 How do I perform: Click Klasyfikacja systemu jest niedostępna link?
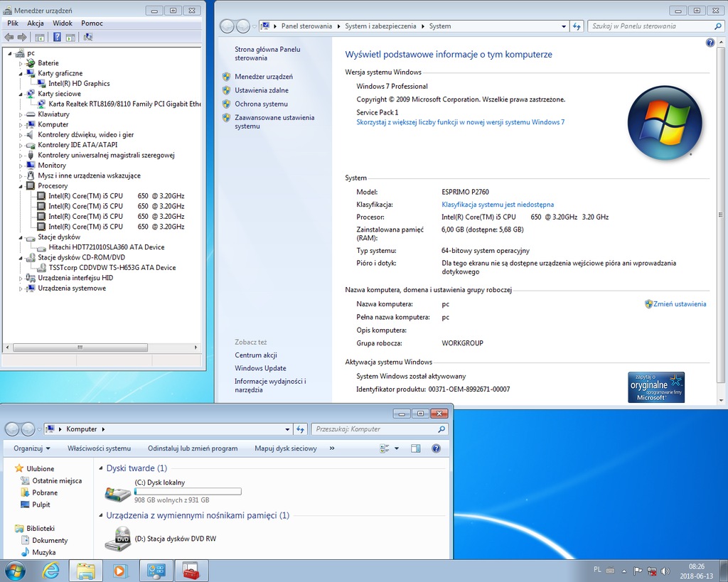click(x=498, y=204)
